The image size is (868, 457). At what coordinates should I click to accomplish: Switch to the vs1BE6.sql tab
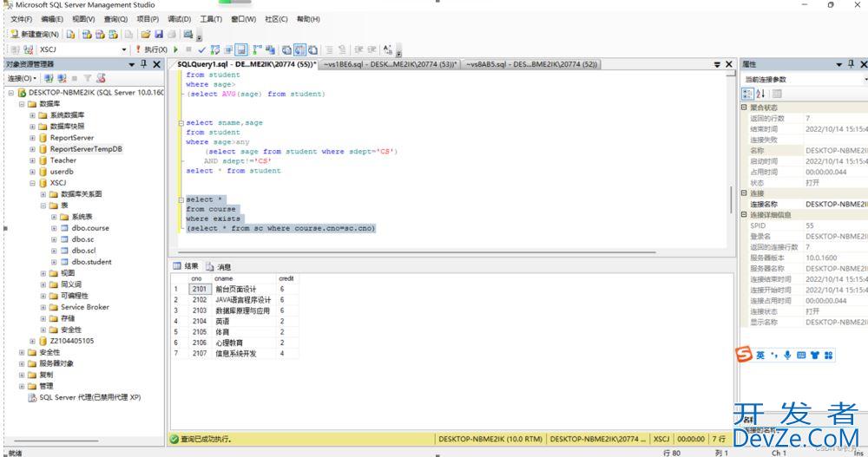(x=390, y=64)
